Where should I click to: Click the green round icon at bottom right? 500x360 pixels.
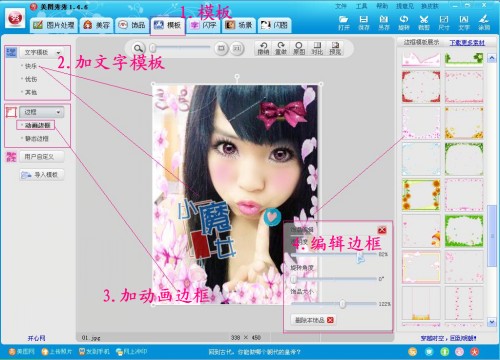click(x=444, y=351)
